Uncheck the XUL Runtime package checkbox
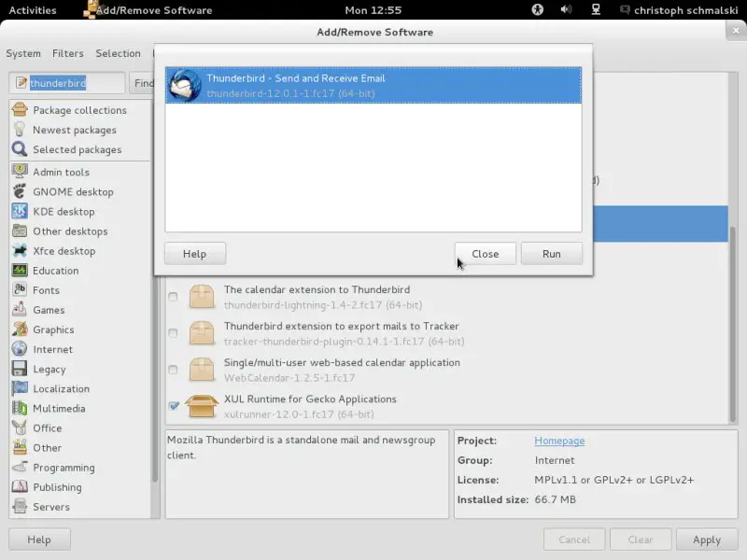This screenshot has width=747, height=560. pyautogui.click(x=174, y=406)
